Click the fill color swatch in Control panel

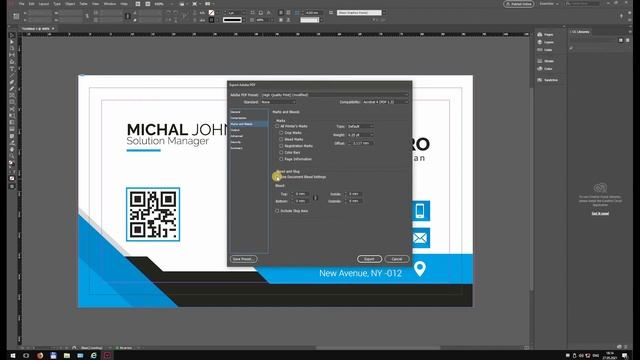pyautogui.click(x=211, y=13)
